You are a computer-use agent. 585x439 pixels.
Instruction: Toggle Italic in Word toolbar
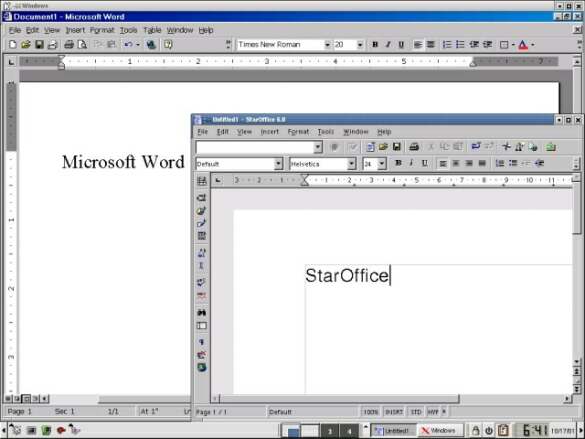tap(388, 45)
